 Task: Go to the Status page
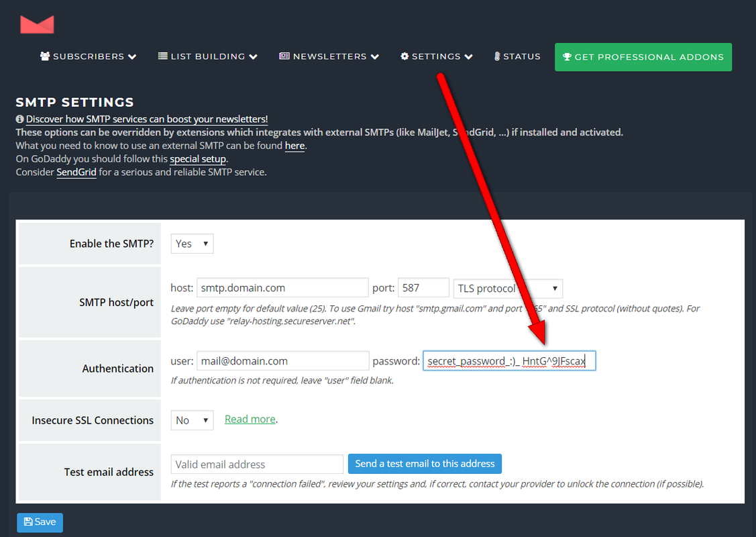tap(517, 56)
